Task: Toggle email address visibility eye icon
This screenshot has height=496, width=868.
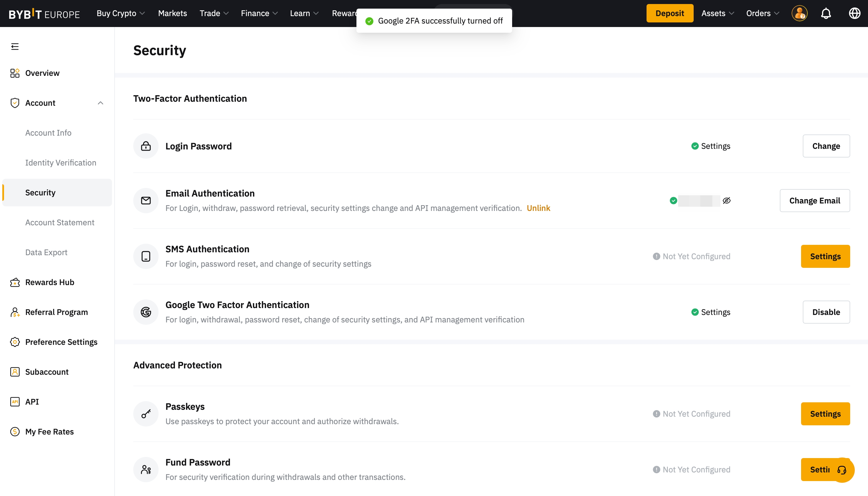Action: coord(726,201)
